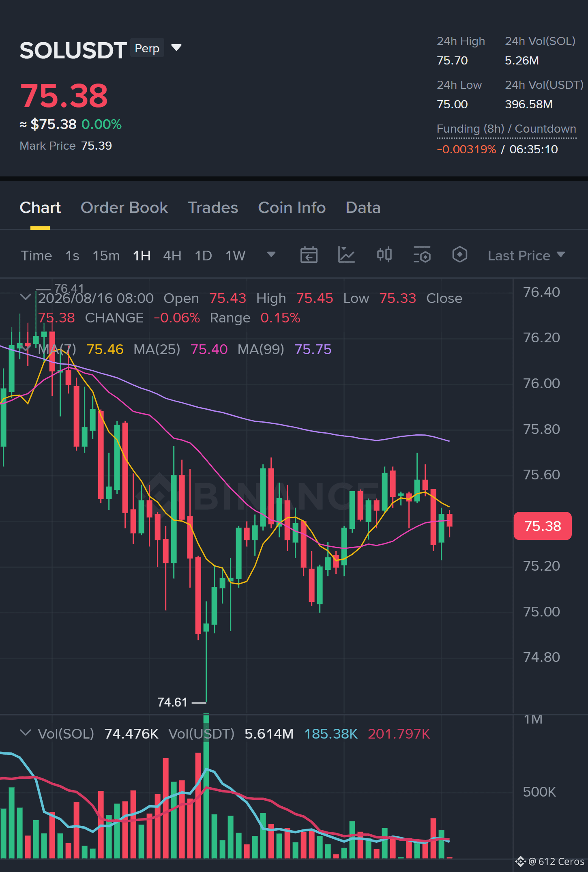Open the technical indicators chart icon
This screenshot has height=872, width=588.
pos(346,255)
